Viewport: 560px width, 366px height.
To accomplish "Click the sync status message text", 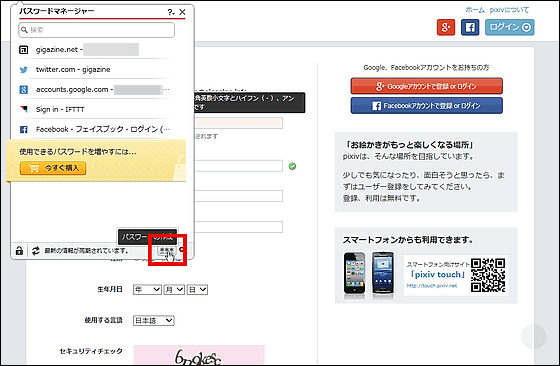I will click(x=86, y=251).
